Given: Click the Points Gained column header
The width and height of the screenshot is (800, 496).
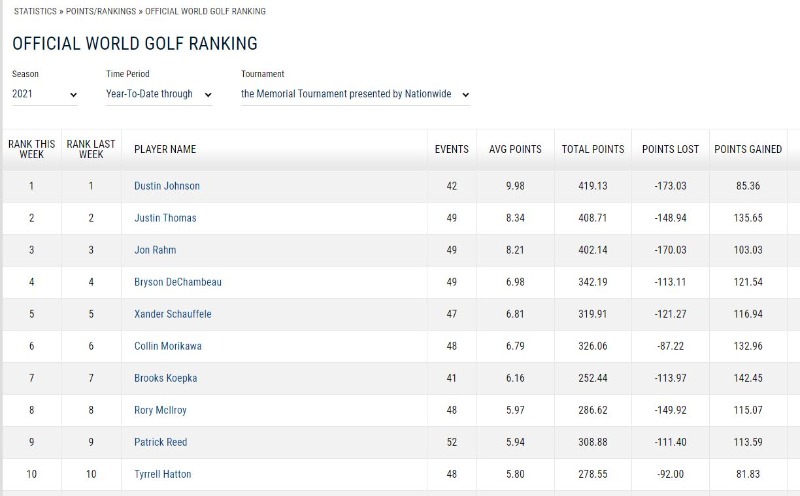Looking at the screenshot, I should coord(748,150).
